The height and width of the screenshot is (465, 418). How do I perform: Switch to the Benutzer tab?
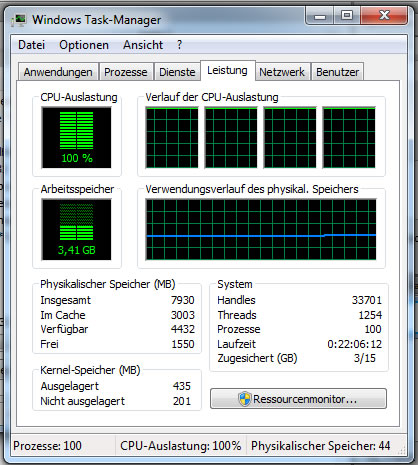[x=337, y=72]
